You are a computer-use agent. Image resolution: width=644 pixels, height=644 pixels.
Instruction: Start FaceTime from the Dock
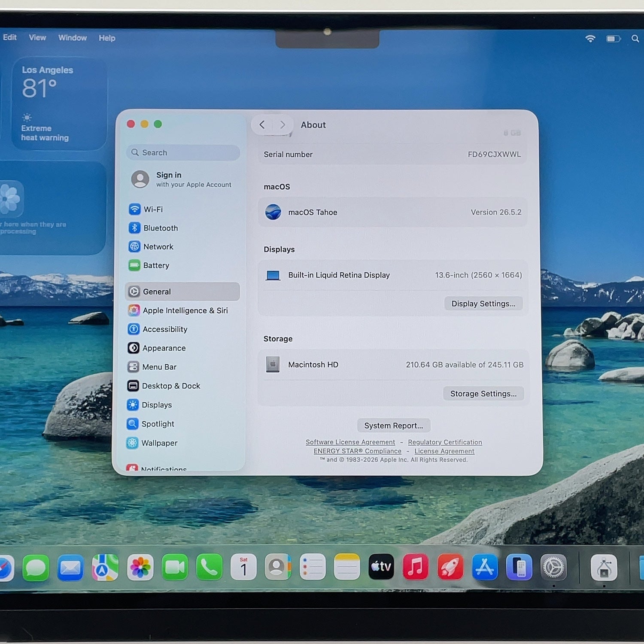175,567
